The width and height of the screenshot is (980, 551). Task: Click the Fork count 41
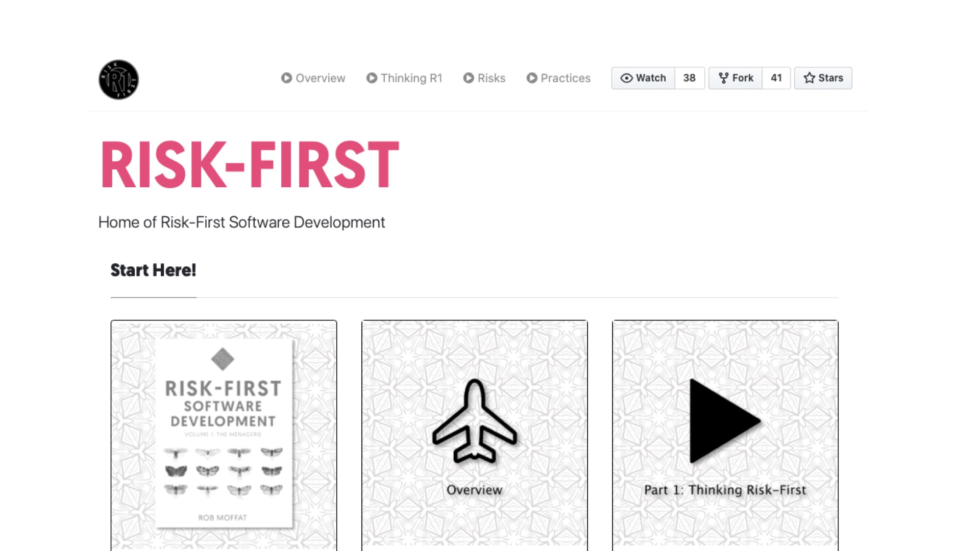[x=776, y=78]
